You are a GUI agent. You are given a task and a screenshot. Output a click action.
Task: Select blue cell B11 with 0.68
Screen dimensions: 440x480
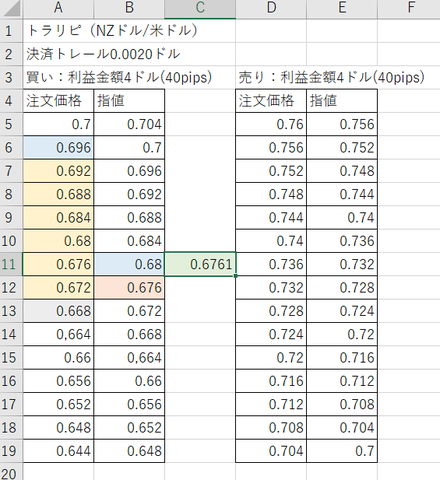click(x=129, y=264)
